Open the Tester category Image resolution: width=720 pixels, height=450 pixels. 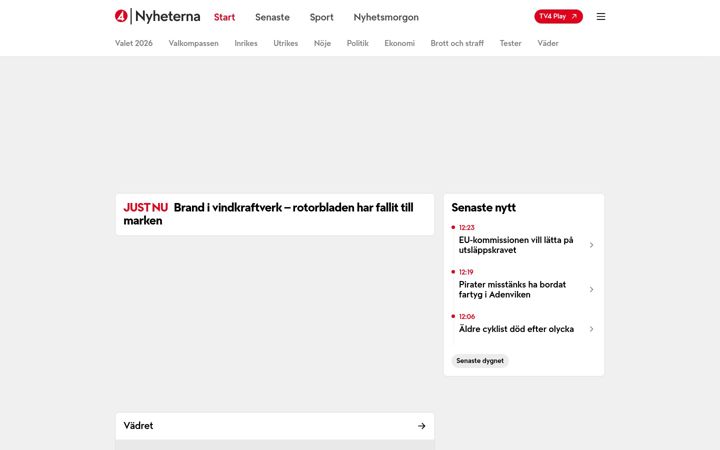coord(511,43)
